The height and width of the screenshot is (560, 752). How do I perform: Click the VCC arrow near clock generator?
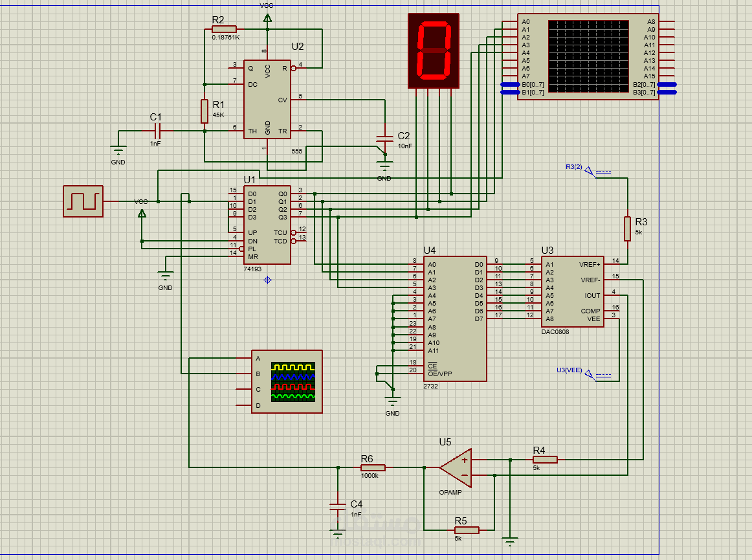tap(142, 213)
